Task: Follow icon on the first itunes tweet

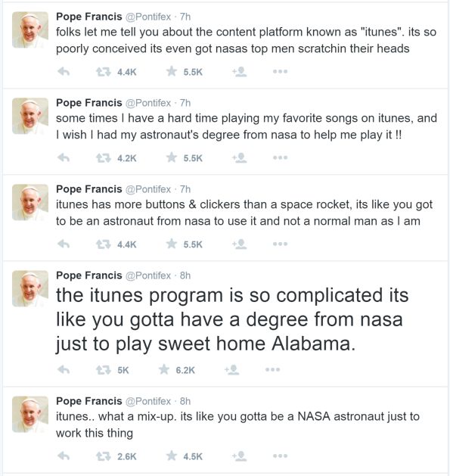Action: click(x=240, y=72)
